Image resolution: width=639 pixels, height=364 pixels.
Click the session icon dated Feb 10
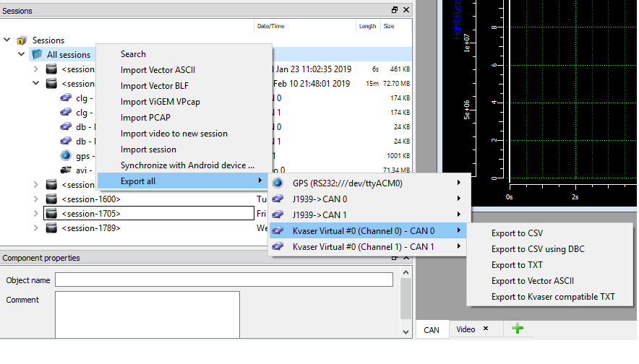[x=51, y=84]
